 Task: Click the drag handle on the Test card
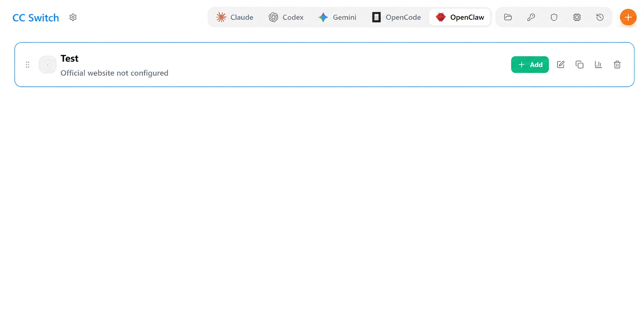[28, 65]
